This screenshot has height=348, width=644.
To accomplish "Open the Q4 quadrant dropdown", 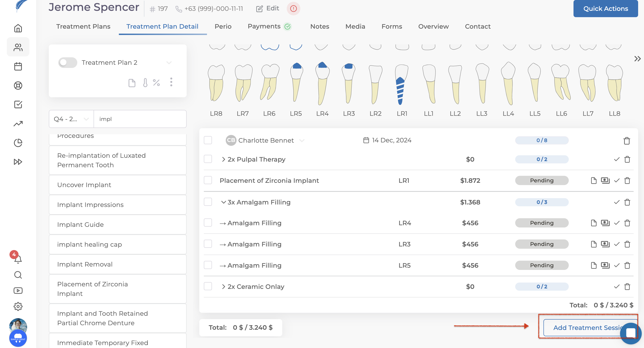I will coord(71,119).
